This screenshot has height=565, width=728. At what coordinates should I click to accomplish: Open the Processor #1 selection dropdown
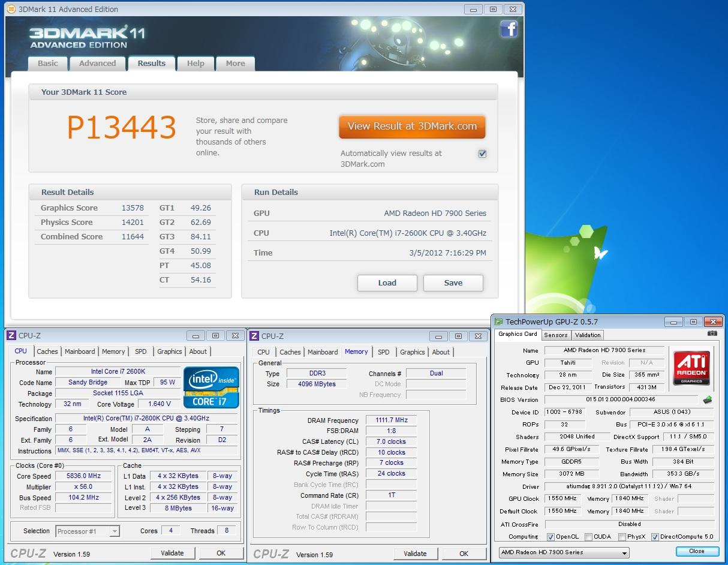click(88, 531)
